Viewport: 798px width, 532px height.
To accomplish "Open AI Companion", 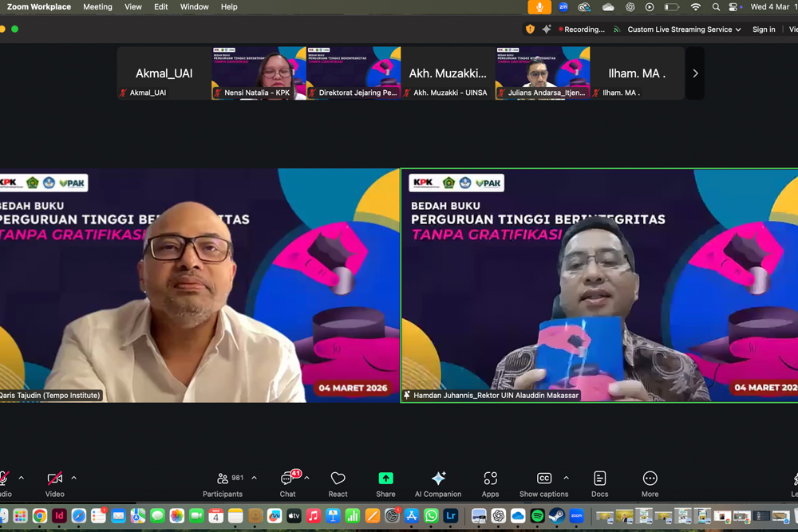I will (x=438, y=483).
